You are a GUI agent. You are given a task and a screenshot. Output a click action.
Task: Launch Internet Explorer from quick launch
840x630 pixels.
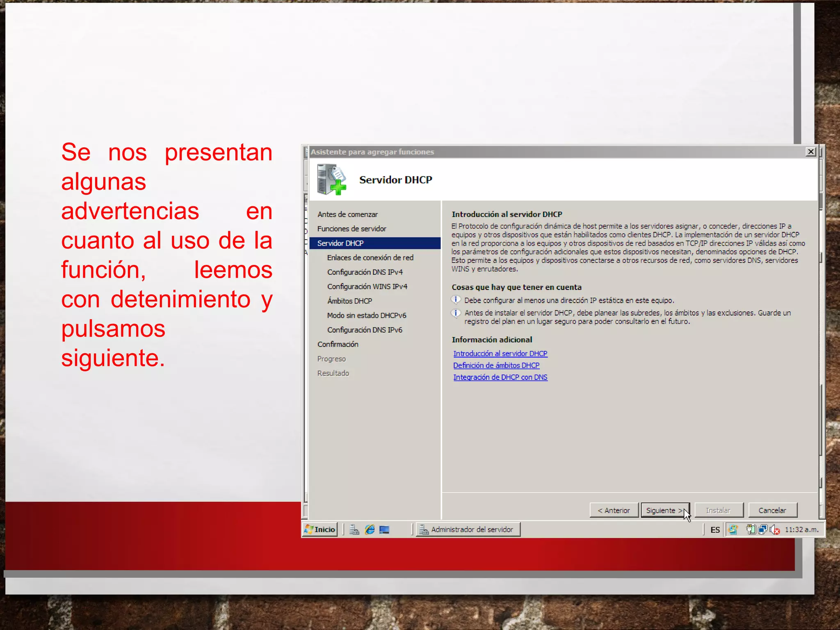tap(370, 530)
